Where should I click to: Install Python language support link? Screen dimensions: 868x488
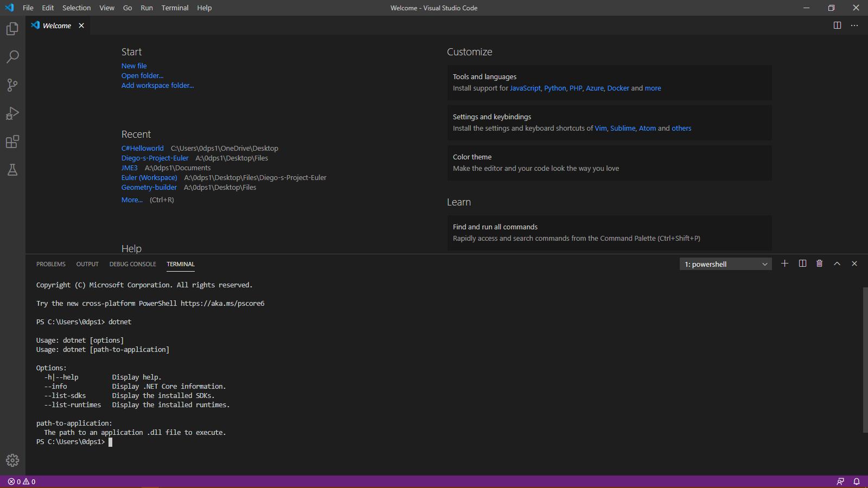tap(555, 88)
